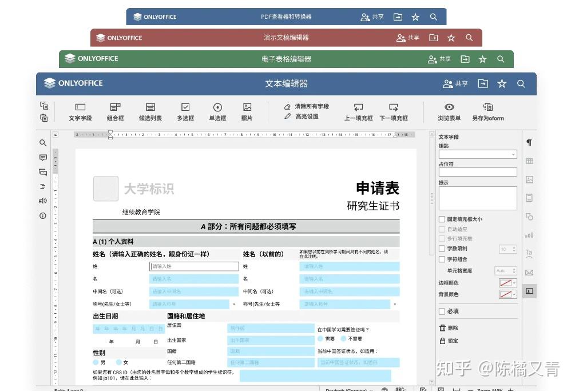Open the search tool in the left sidebar
Viewport: 575px width, 392px height.
click(42, 143)
